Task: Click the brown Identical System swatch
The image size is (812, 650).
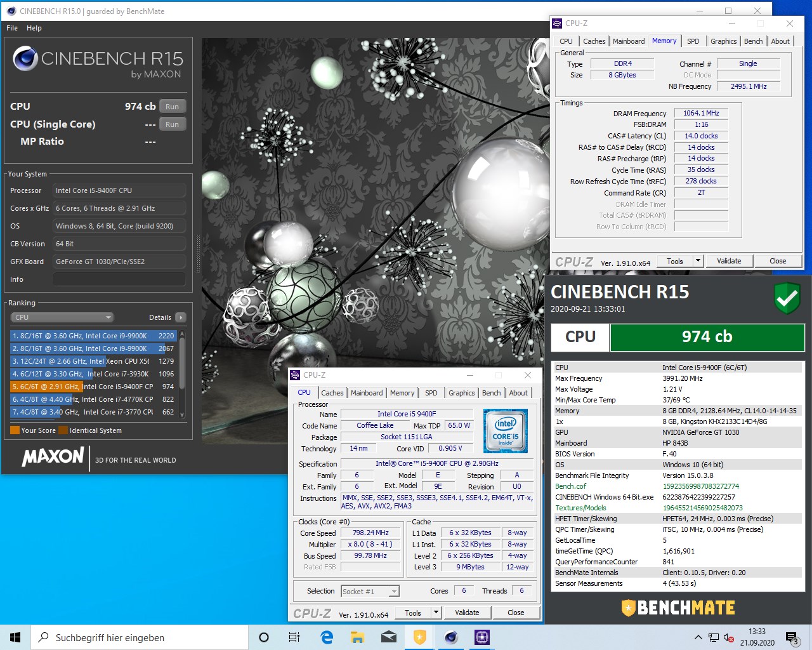Action: pyautogui.click(x=63, y=430)
